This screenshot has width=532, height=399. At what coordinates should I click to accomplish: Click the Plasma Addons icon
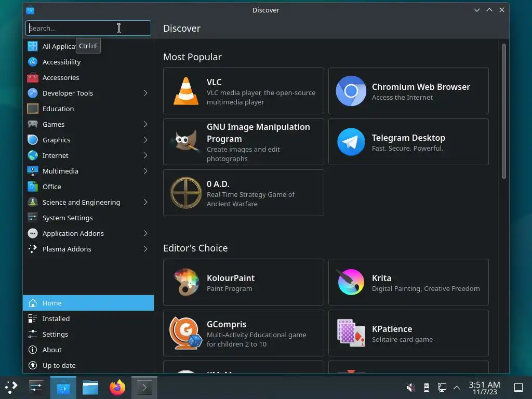(33, 249)
